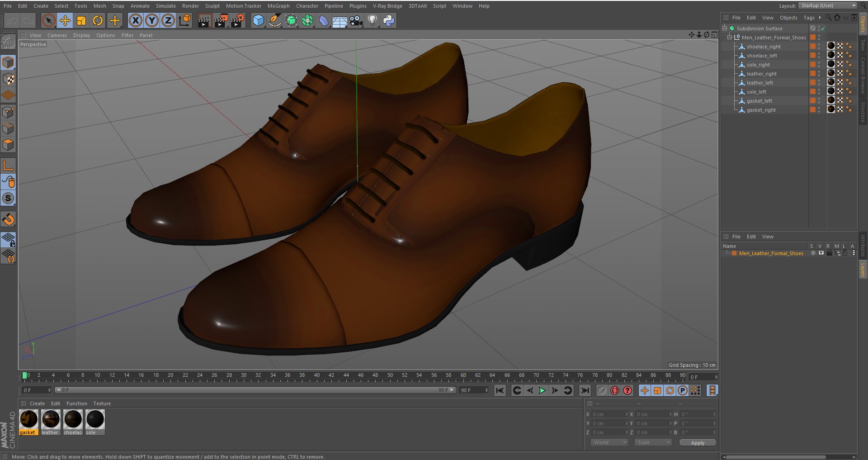Collapse Men_Leather_Formal_Shoes null group
Image resolution: width=868 pixels, height=460 pixels.
click(x=729, y=37)
